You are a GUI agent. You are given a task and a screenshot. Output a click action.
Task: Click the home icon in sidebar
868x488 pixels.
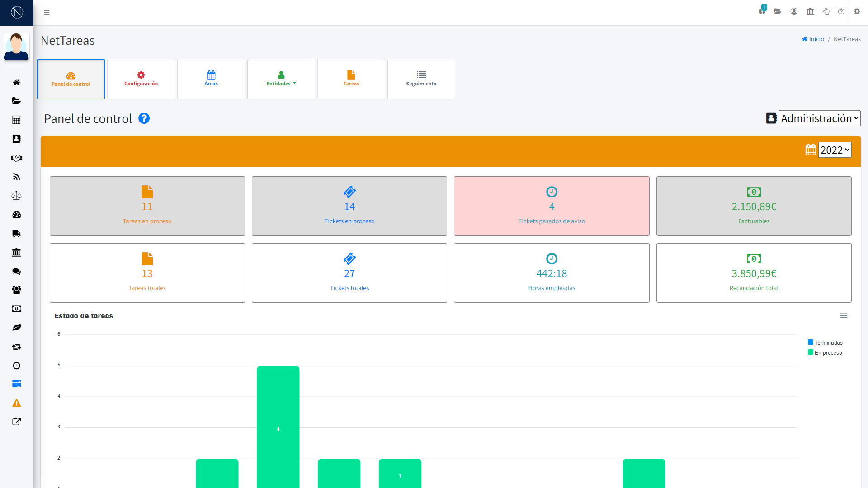point(16,82)
